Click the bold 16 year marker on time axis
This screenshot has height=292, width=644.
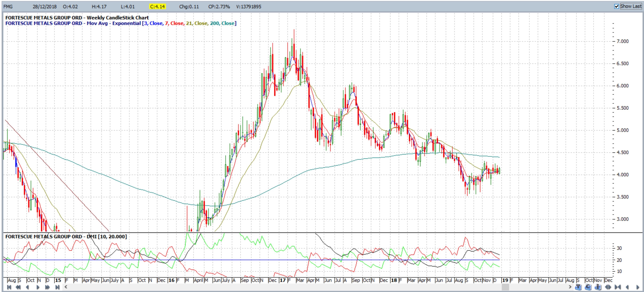(171, 280)
